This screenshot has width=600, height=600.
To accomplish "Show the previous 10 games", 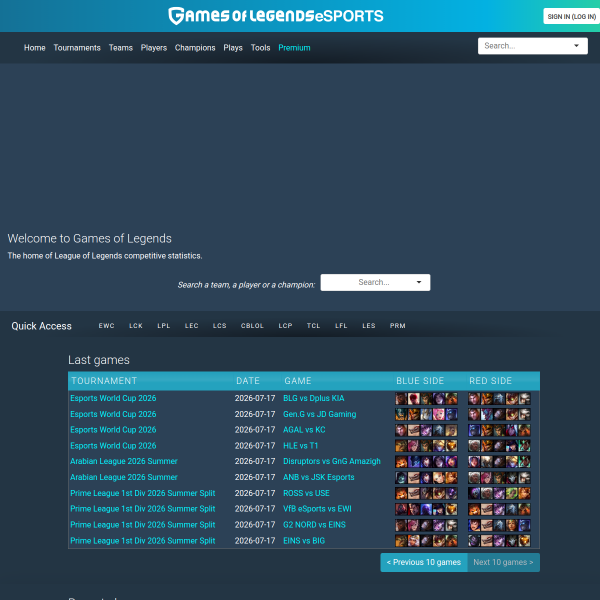I will [x=424, y=562].
